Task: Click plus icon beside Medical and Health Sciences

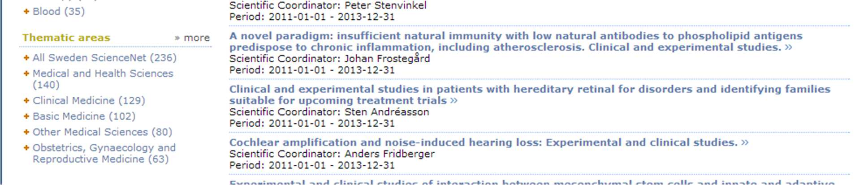Action: 26,73
